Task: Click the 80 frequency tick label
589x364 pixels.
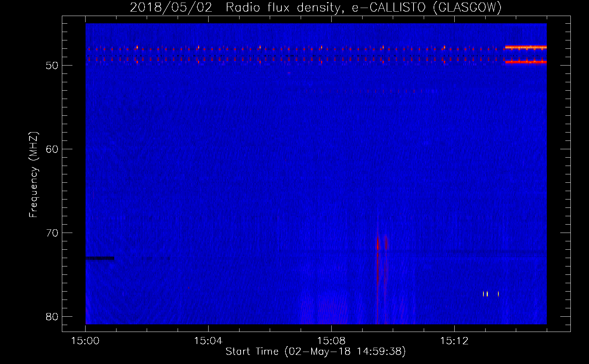Action: coord(52,317)
